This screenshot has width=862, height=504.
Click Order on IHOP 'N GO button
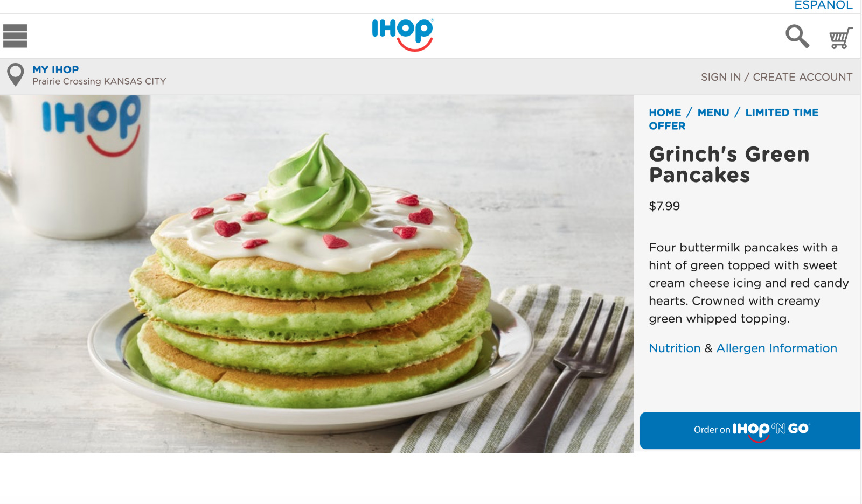coord(750,430)
